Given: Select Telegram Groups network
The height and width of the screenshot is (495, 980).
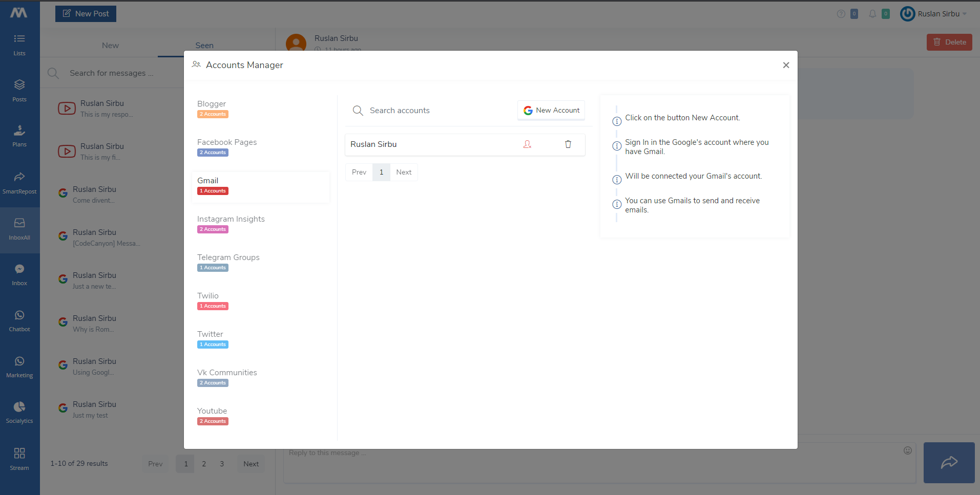Looking at the screenshot, I should 261,262.
